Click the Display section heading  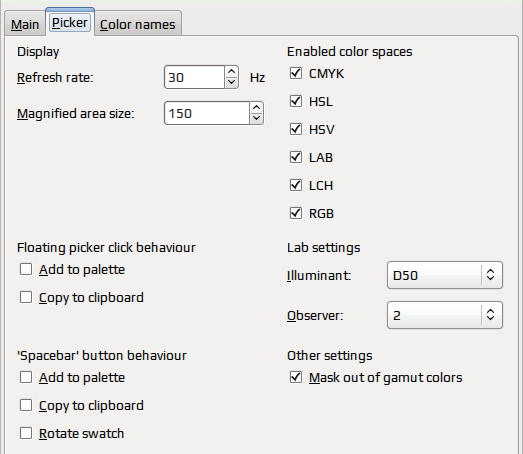[38, 52]
